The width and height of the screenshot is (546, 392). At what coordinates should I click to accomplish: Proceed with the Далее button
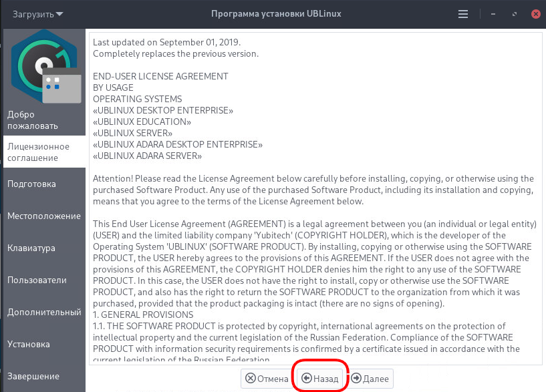(370, 379)
